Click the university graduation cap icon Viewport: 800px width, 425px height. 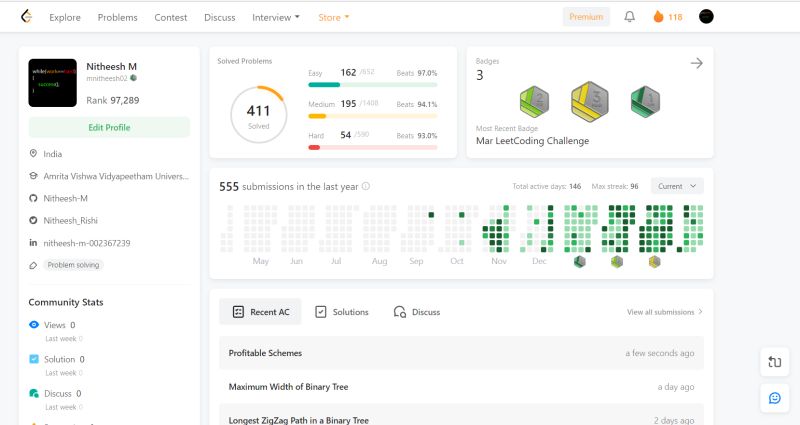[33, 176]
